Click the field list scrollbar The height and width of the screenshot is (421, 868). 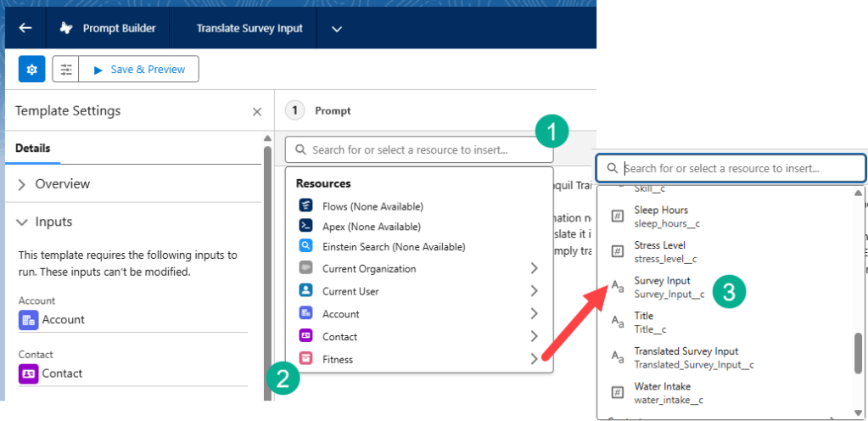tap(858, 352)
